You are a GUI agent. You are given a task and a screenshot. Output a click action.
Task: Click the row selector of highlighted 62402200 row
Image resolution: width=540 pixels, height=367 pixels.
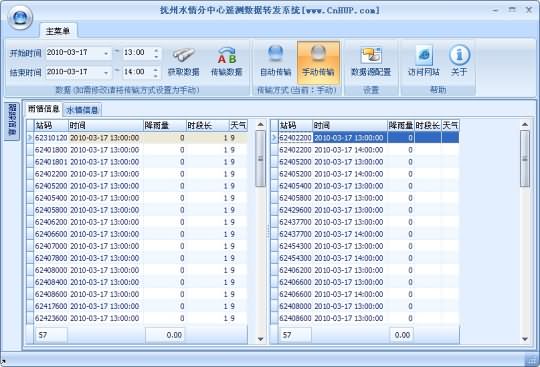(x=274, y=138)
